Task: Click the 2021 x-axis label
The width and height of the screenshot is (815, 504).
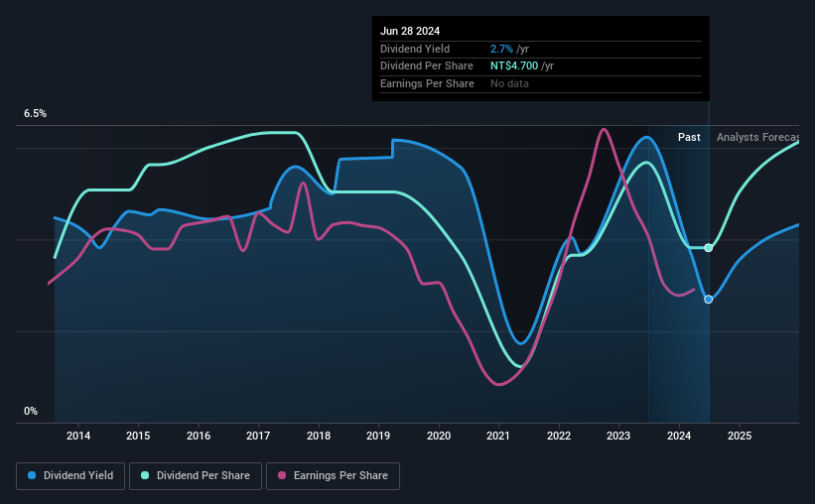Action: pyautogui.click(x=498, y=436)
